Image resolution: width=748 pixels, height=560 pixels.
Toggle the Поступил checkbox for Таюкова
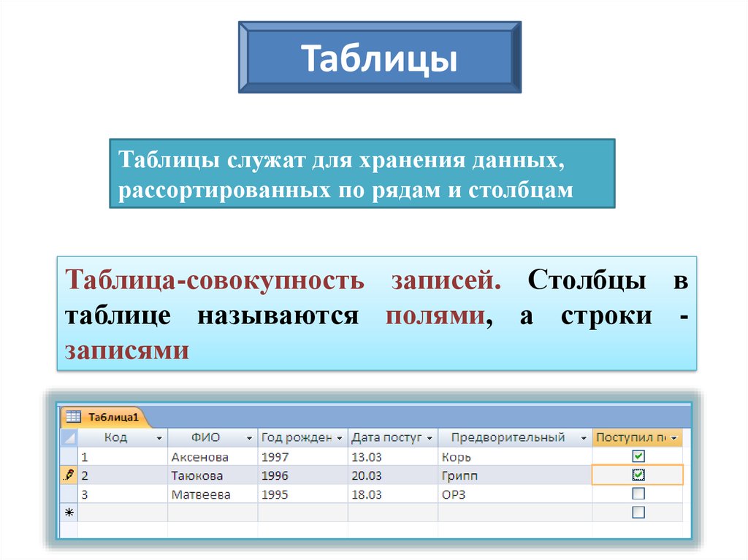tap(638, 475)
